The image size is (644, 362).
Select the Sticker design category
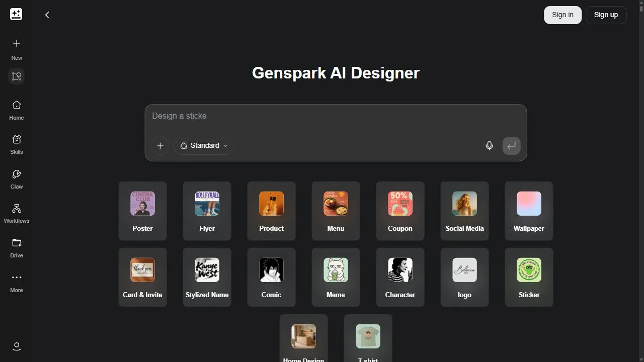tap(529, 278)
